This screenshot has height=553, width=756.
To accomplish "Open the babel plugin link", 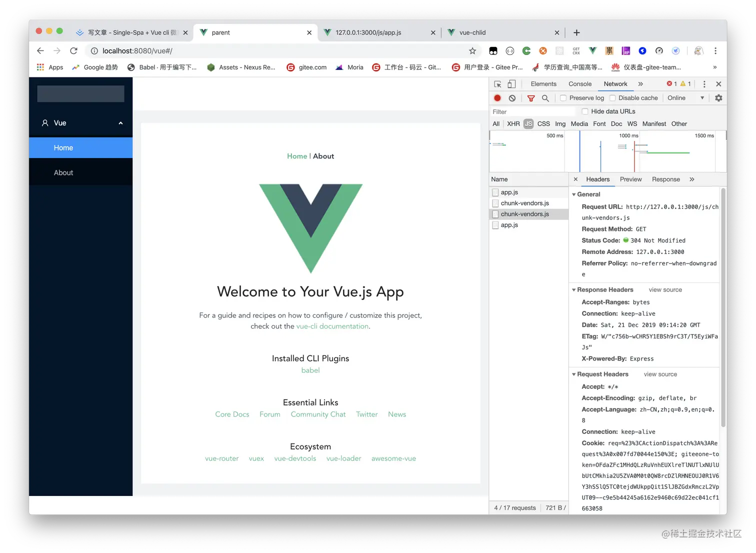I will pyautogui.click(x=310, y=370).
